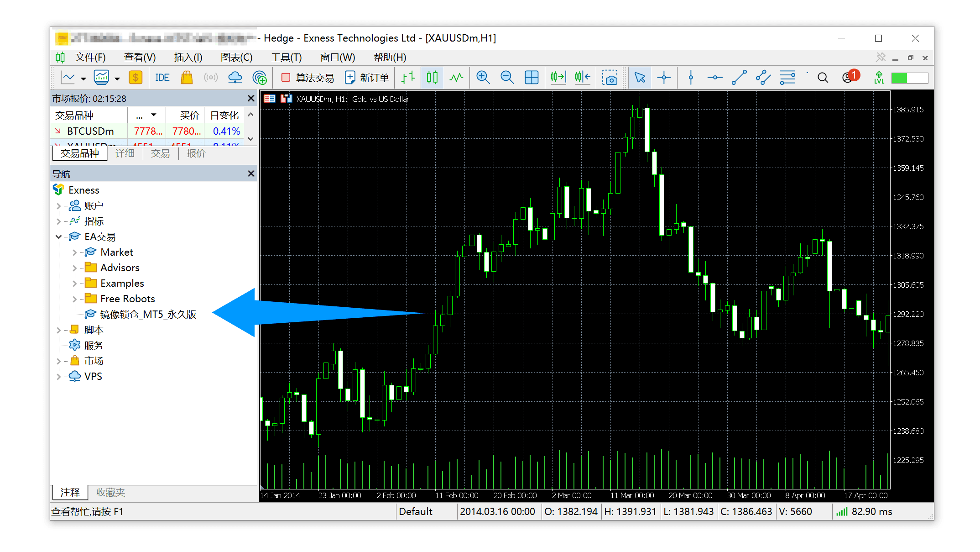Screen dimensions: 980x552
Task: Switch to the 收藏夹 tab
Action: tap(110, 492)
